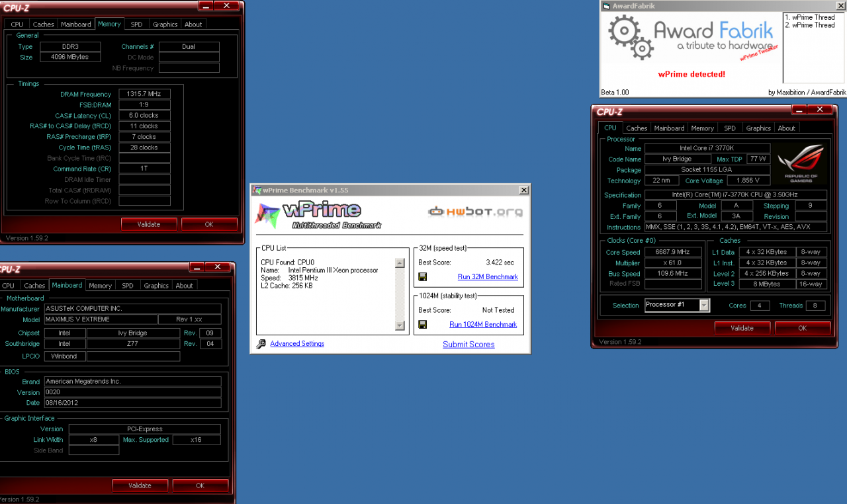Click the CPU List scroll down arrow

tap(400, 325)
